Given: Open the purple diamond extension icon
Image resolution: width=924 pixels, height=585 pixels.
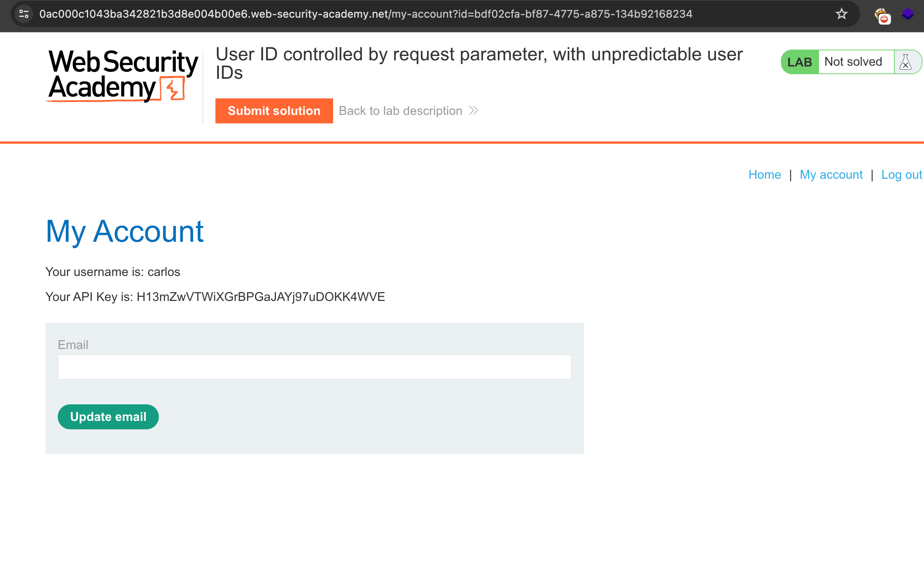Looking at the screenshot, I should click(908, 14).
